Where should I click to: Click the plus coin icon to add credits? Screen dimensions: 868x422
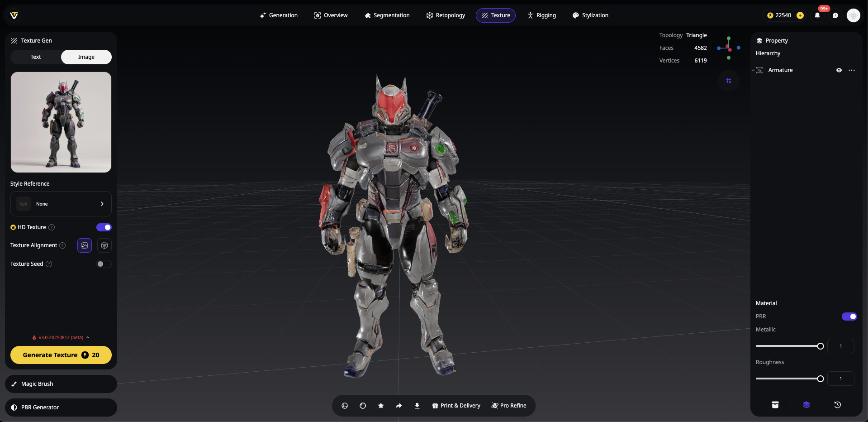[x=800, y=15]
